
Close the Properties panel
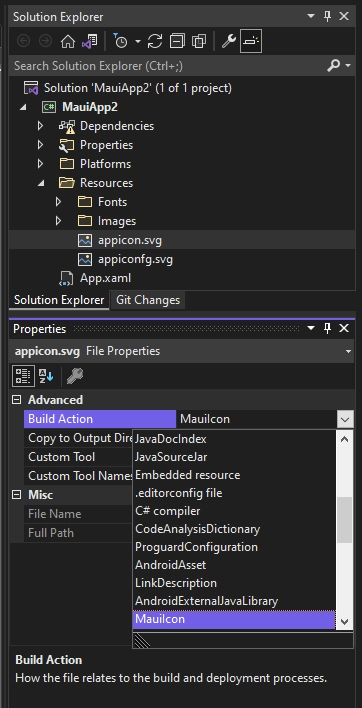pyautogui.click(x=344, y=328)
